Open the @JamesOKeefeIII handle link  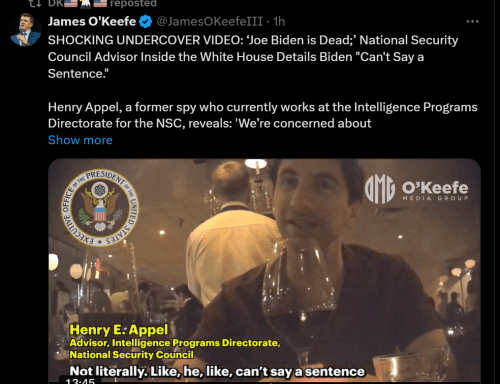pyautogui.click(x=210, y=21)
